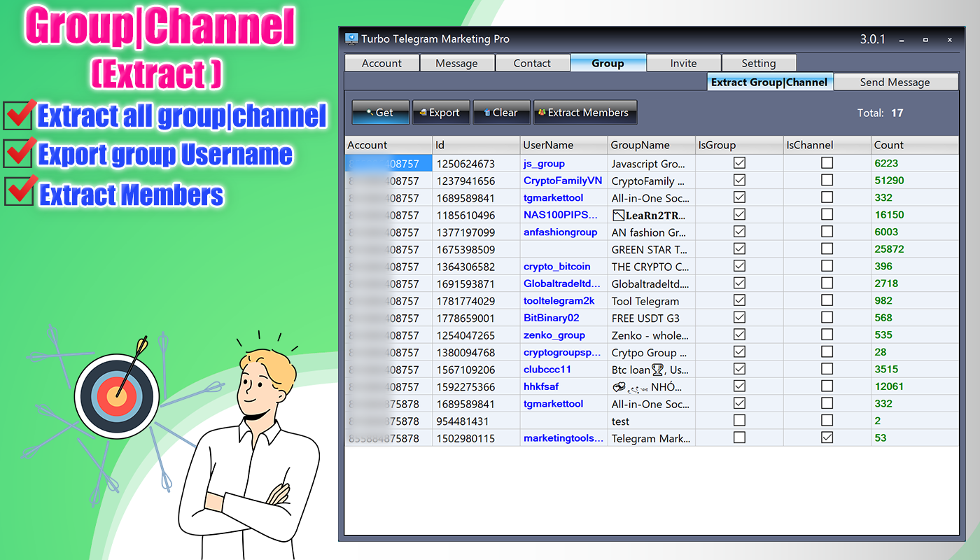This screenshot has height=560, width=980.
Task: Toggle IsGroup checkbox for test row
Action: 739,421
